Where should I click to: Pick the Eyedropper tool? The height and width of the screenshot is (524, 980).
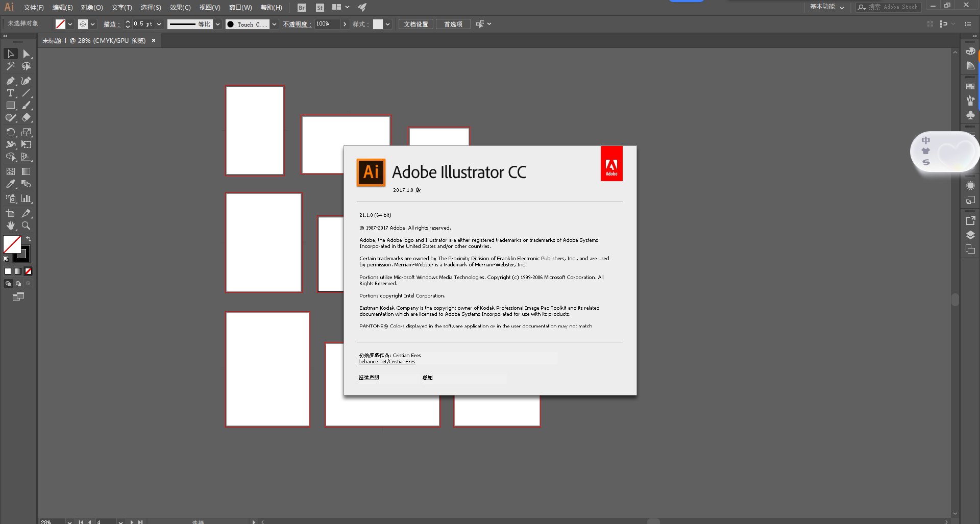(x=10, y=184)
